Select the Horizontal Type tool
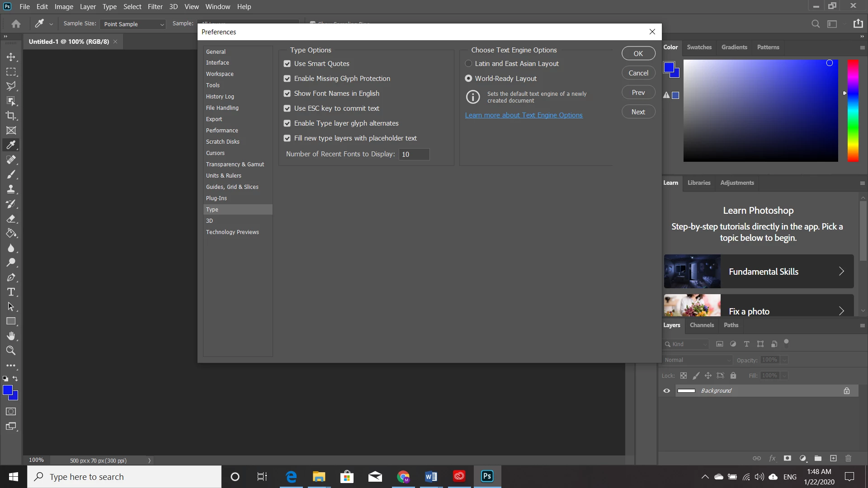The width and height of the screenshot is (868, 488). click(x=11, y=292)
